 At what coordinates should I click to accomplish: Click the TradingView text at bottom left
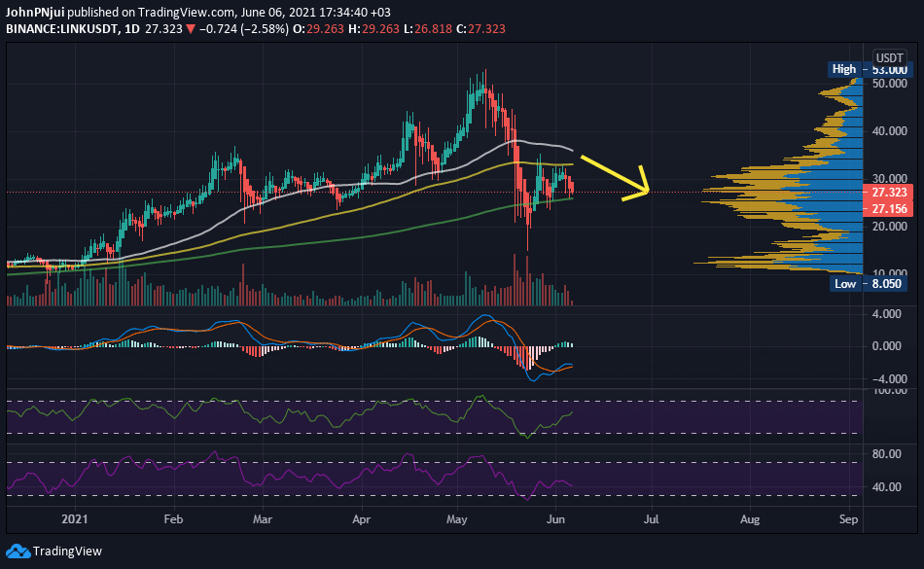point(67,551)
